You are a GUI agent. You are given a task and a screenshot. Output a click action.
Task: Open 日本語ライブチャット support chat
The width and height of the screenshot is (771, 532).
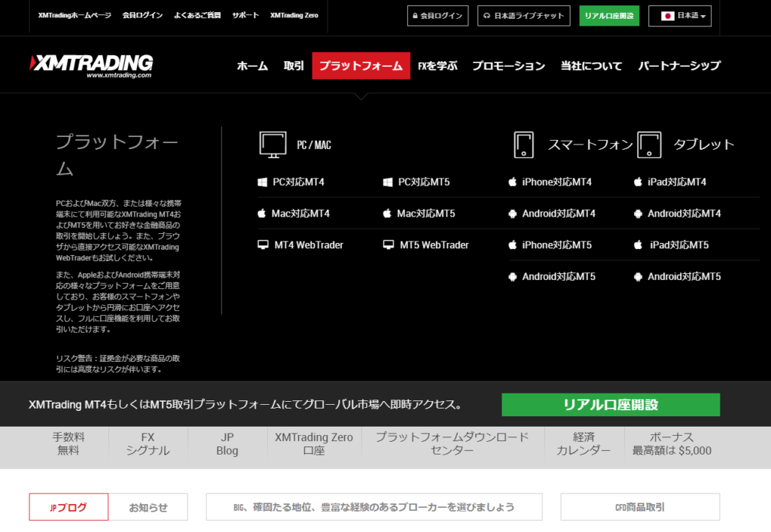point(523,16)
